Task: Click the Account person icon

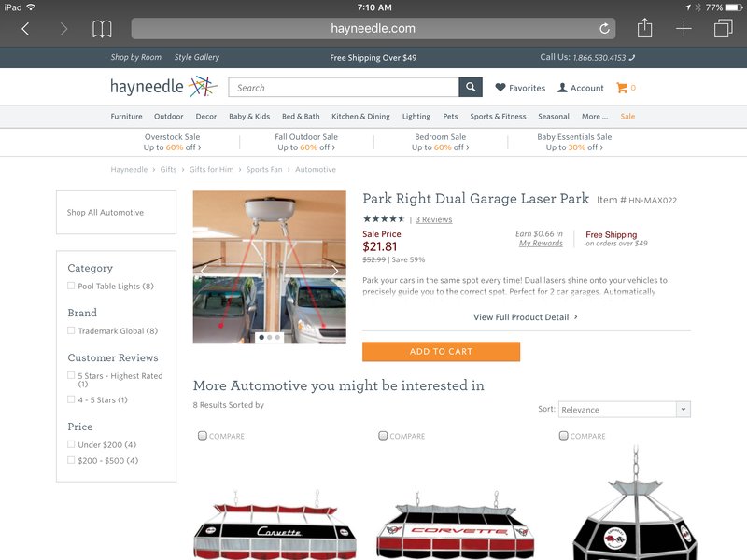Action: pos(563,88)
